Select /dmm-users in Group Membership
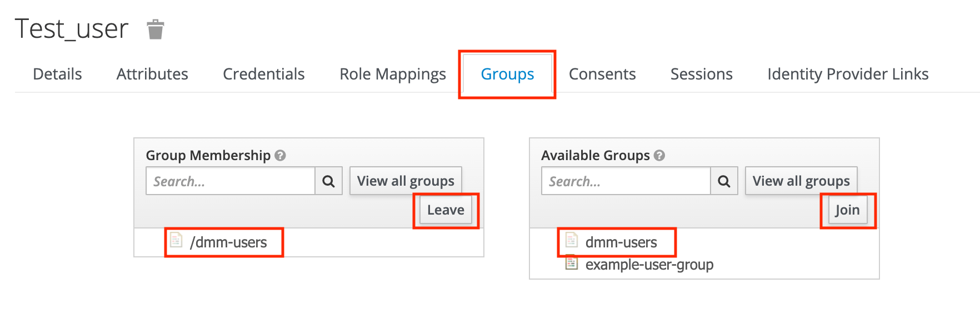This screenshot has height=328, width=980. 228,242
